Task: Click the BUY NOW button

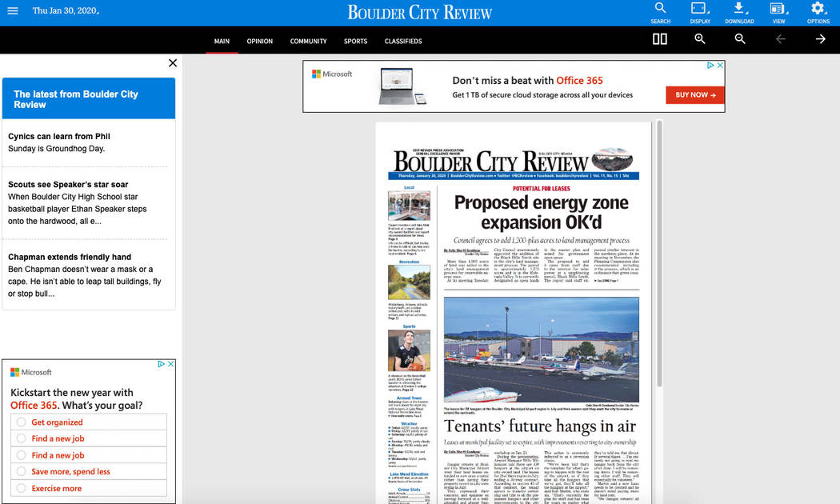Action: coord(695,95)
